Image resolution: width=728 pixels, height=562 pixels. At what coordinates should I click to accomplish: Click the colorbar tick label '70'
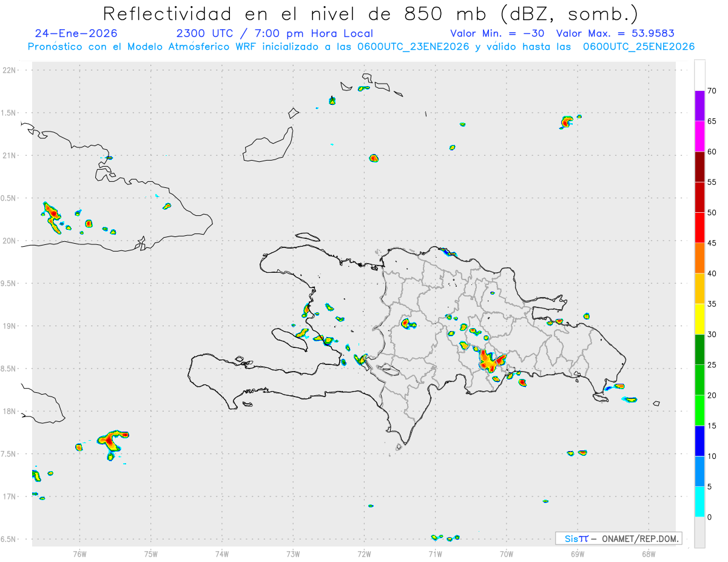(x=712, y=91)
